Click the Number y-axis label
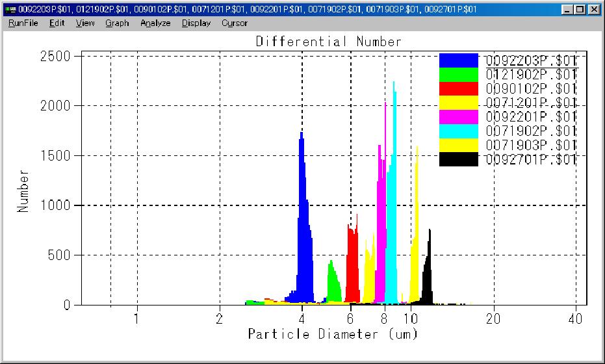The height and width of the screenshot is (364, 605). pyautogui.click(x=23, y=191)
